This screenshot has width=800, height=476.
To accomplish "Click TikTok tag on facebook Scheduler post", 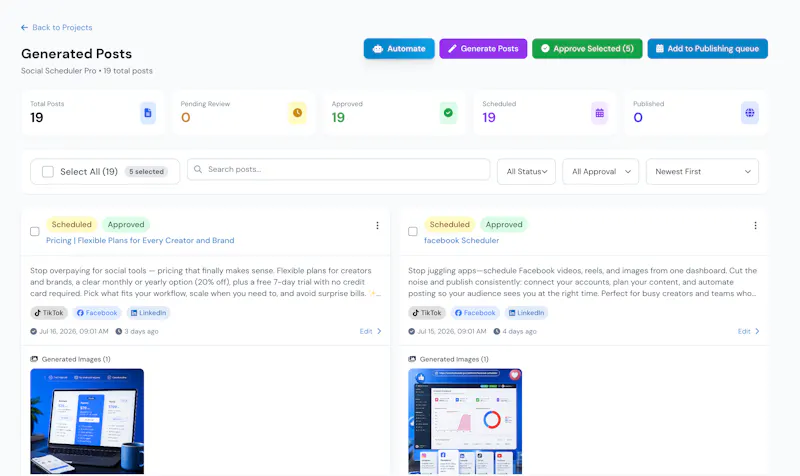I will pos(427,313).
